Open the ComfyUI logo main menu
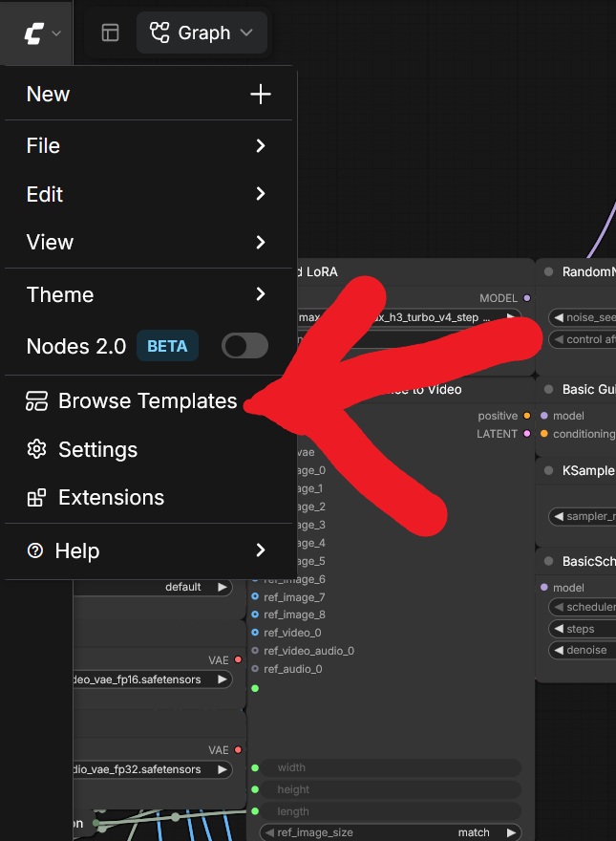The width and height of the screenshot is (616, 841). [42, 33]
